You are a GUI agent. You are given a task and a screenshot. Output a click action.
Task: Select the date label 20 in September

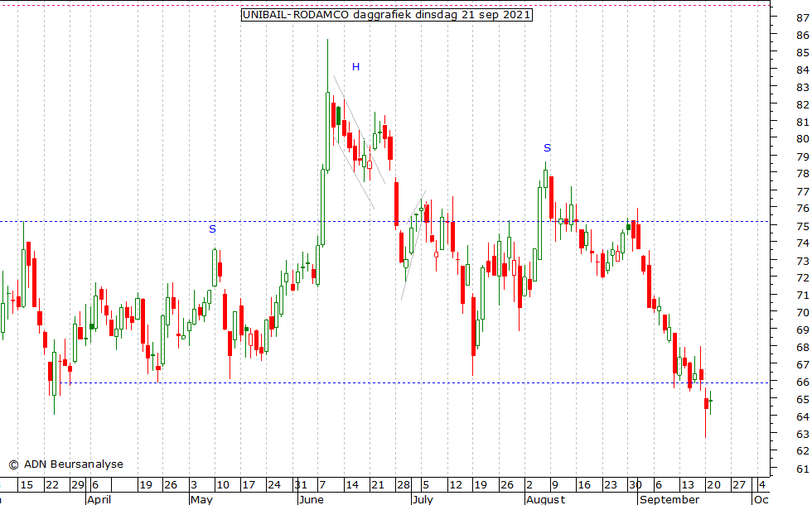(x=713, y=485)
